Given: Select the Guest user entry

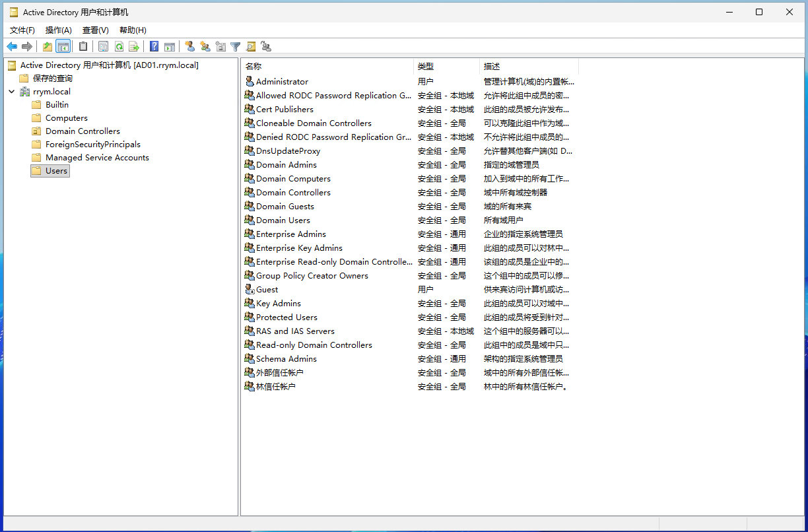Looking at the screenshot, I should click(267, 290).
